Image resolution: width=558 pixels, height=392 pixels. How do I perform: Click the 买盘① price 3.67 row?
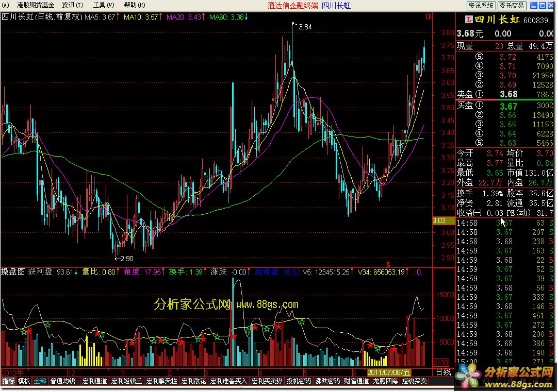point(505,106)
